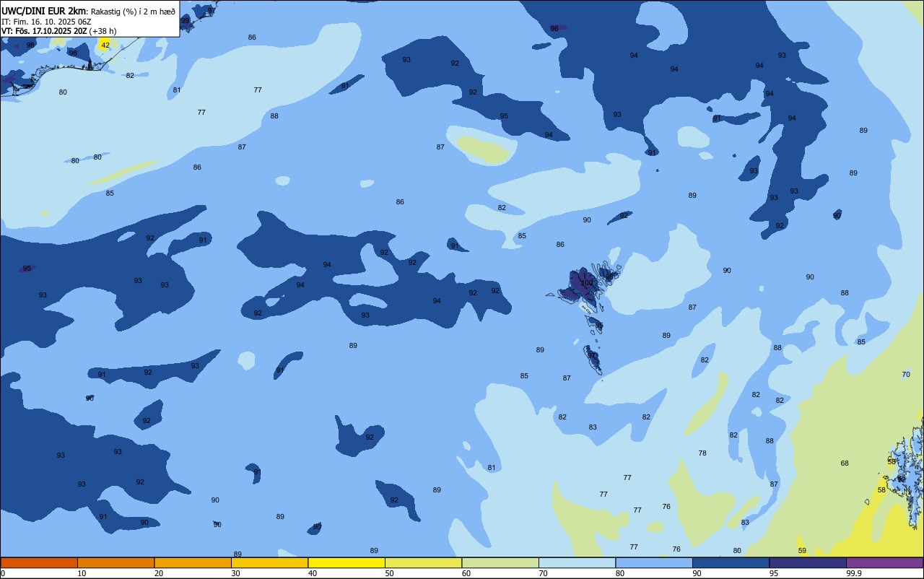Click the medium blue 80–90 legend swatch
This screenshot has height=579, width=924.
(x=654, y=562)
